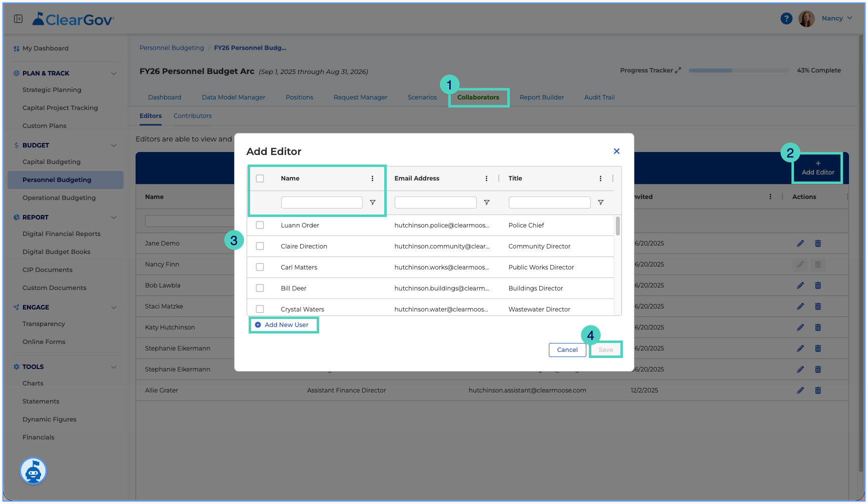Click the Title column filter funnel icon
This screenshot has width=868, height=504.
coord(601,202)
